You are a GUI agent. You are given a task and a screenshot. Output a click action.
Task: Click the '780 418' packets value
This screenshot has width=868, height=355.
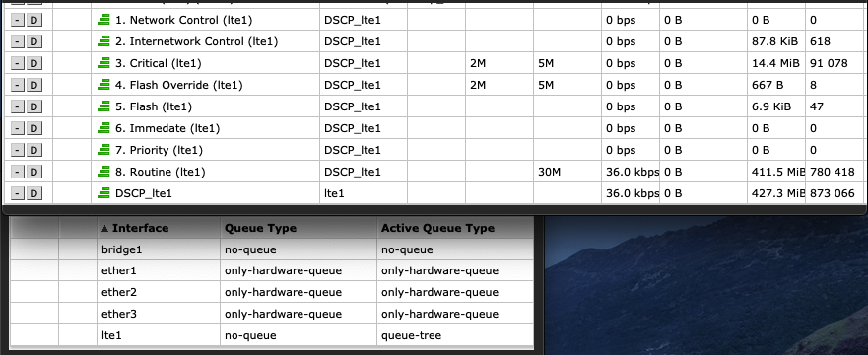pos(832,172)
